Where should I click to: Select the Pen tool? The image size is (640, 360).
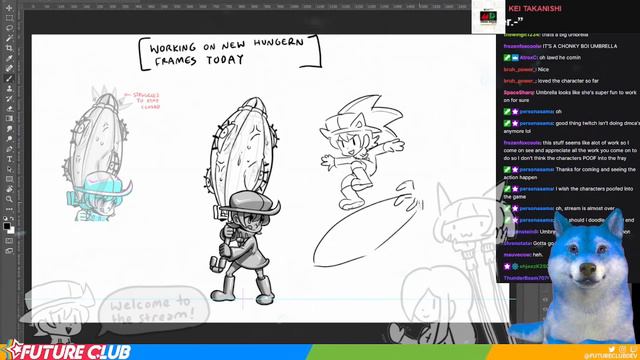[x=9, y=149]
